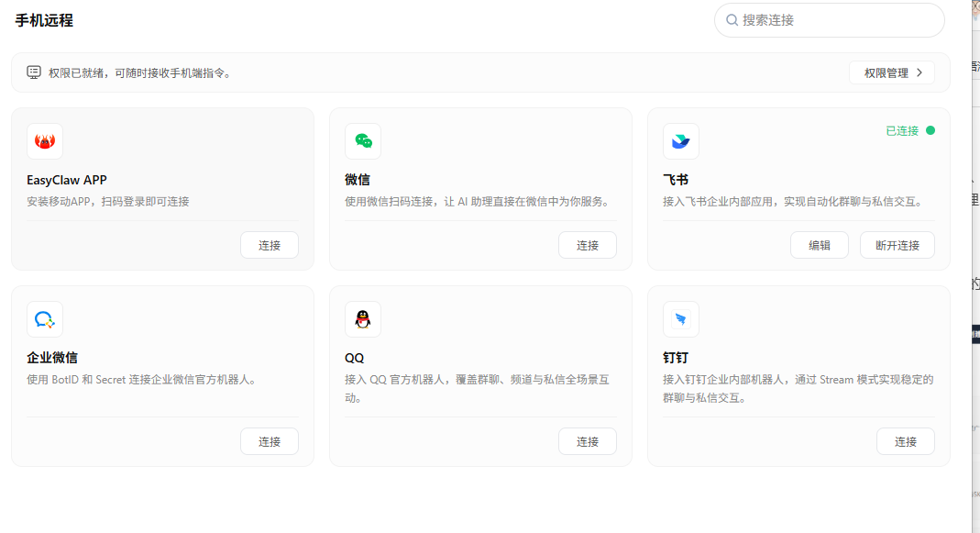Click the 使用微信扫码连接 description text
The image size is (980, 533).
click(x=479, y=202)
